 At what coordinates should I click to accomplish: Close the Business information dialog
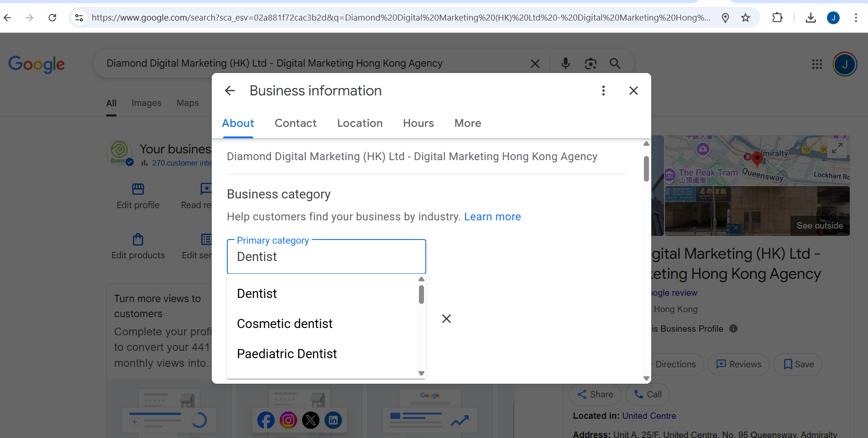633,91
